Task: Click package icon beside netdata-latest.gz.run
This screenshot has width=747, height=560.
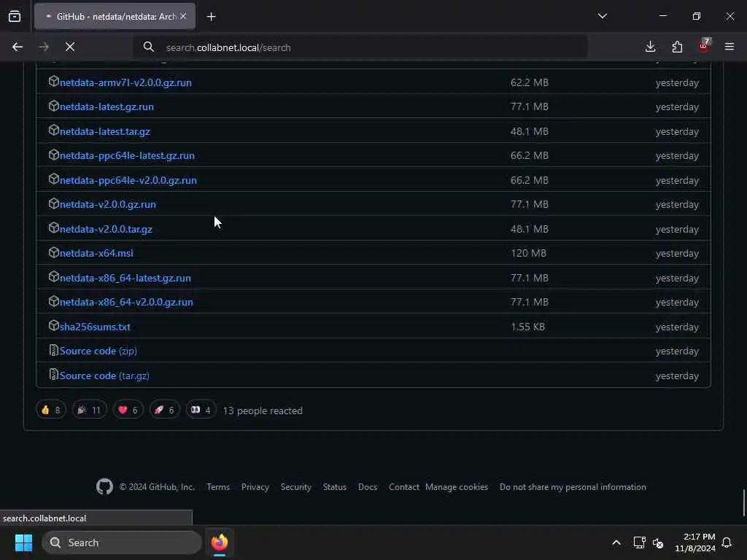Action: click(53, 106)
